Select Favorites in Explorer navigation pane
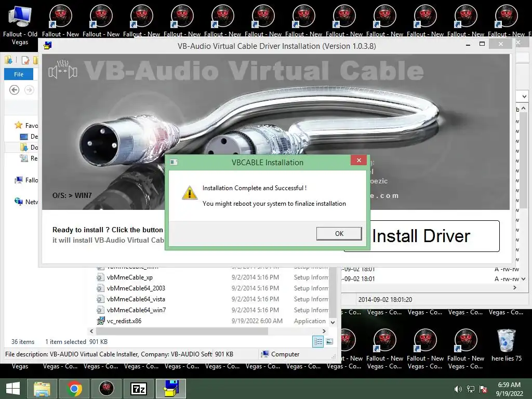 (26, 126)
